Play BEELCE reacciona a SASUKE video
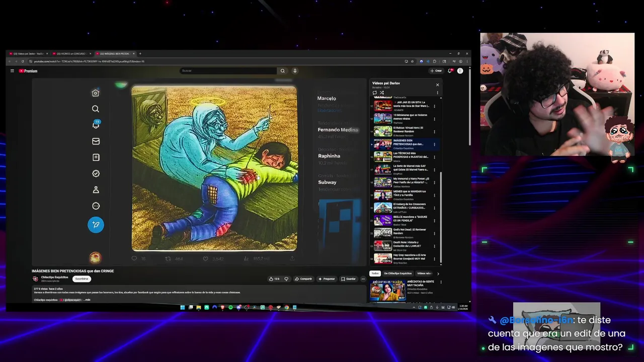644x362 pixels. coord(406,220)
